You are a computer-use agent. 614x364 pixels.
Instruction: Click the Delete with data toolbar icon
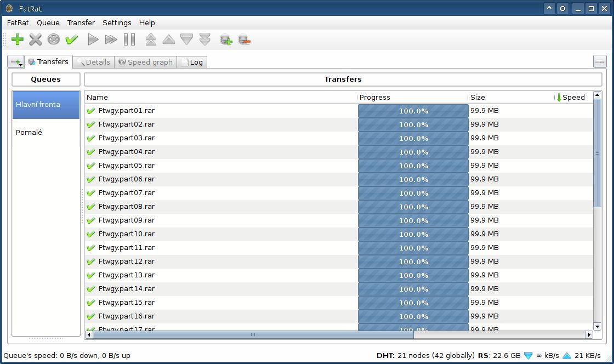tap(54, 39)
